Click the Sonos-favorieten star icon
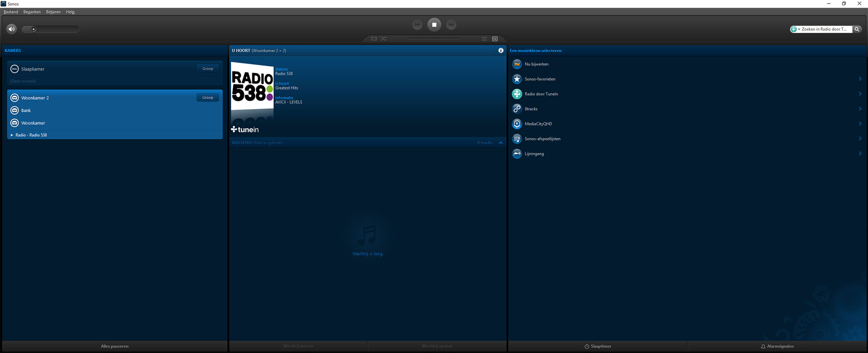 coord(517,79)
